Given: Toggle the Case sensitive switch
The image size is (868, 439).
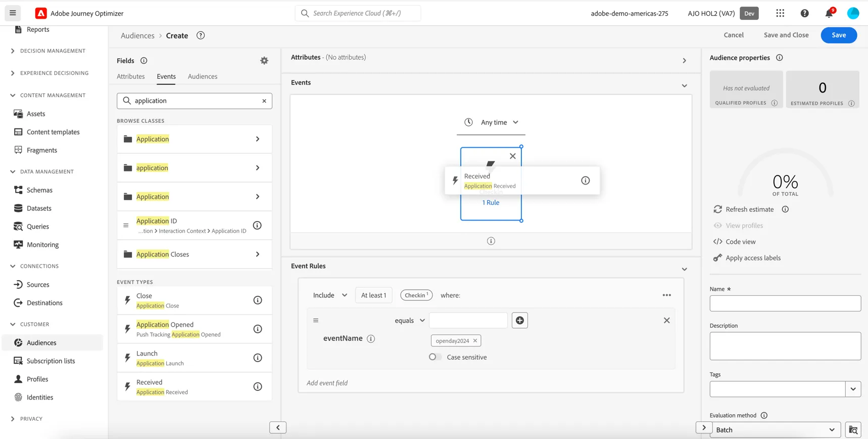Looking at the screenshot, I should tap(435, 357).
